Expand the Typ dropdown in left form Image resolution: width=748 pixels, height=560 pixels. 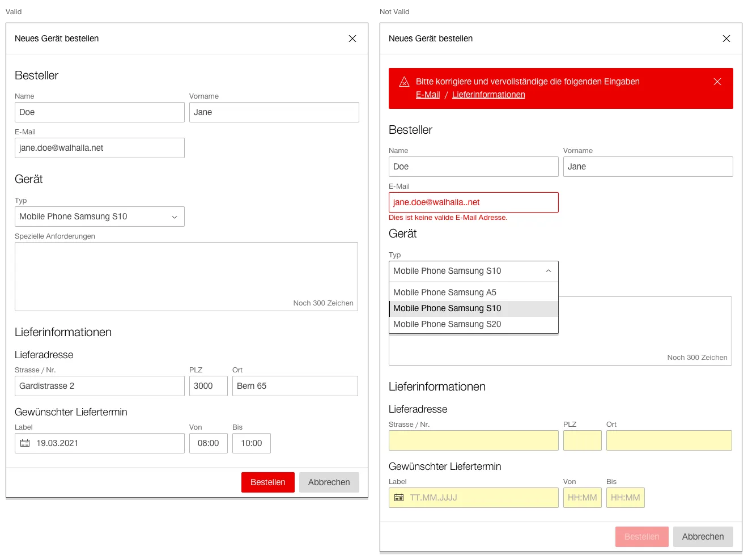tap(100, 217)
